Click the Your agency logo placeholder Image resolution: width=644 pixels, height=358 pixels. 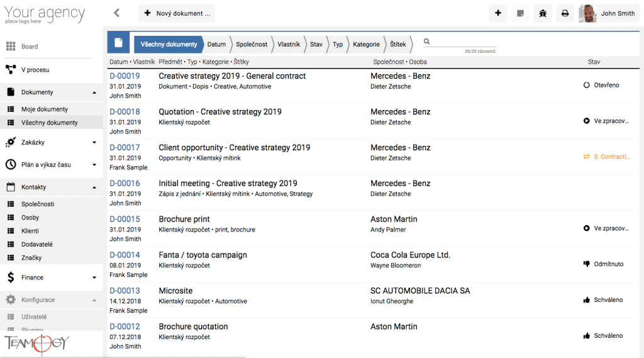pos(45,14)
